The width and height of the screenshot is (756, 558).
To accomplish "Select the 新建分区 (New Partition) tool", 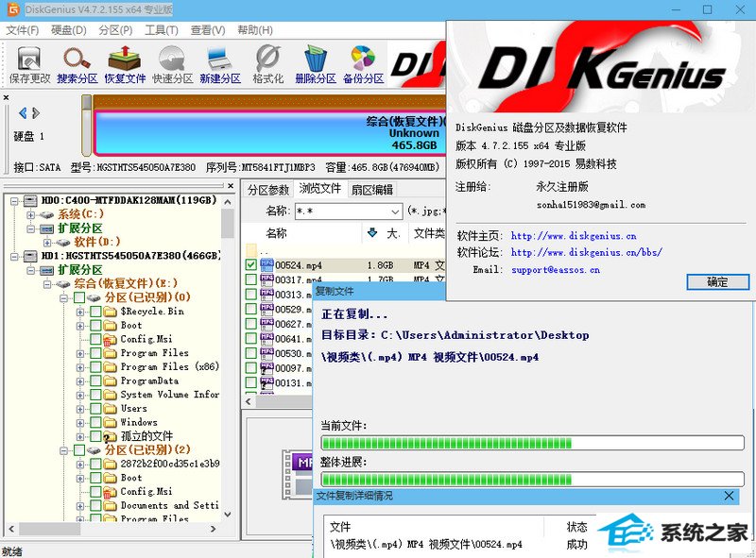I will [x=220, y=64].
